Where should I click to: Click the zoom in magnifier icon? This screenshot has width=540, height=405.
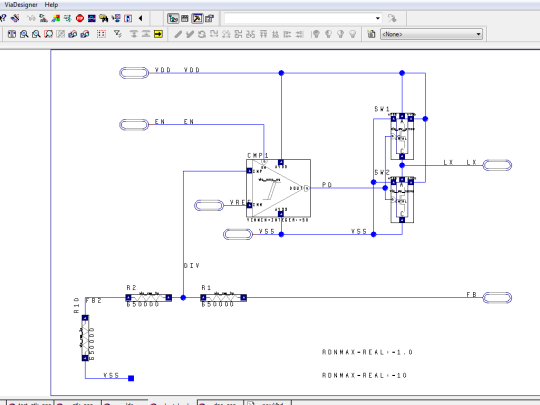point(24,34)
